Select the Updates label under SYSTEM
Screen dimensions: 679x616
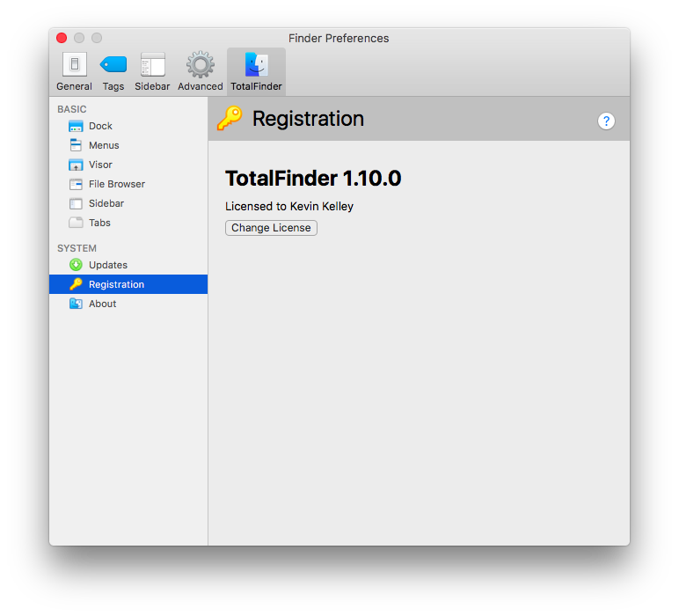(108, 265)
